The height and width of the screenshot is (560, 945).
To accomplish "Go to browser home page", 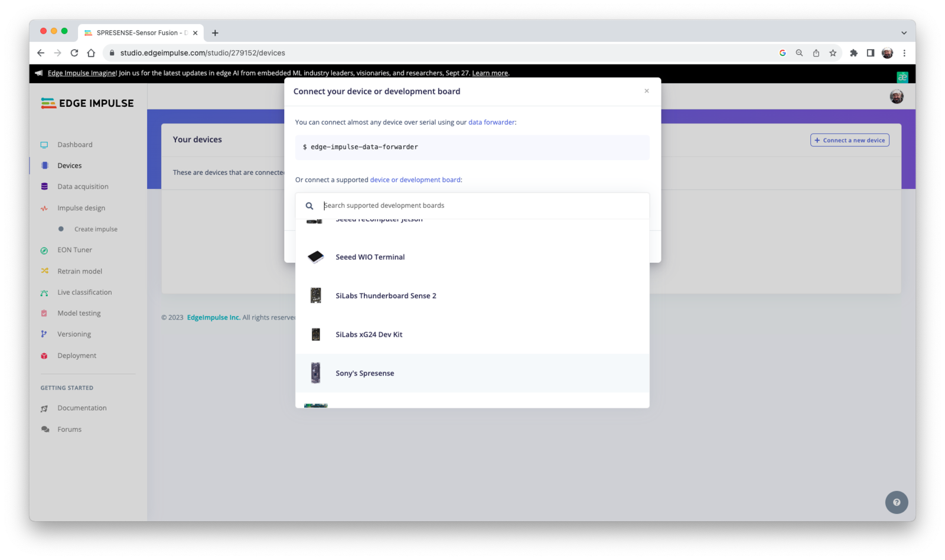I will click(x=91, y=53).
